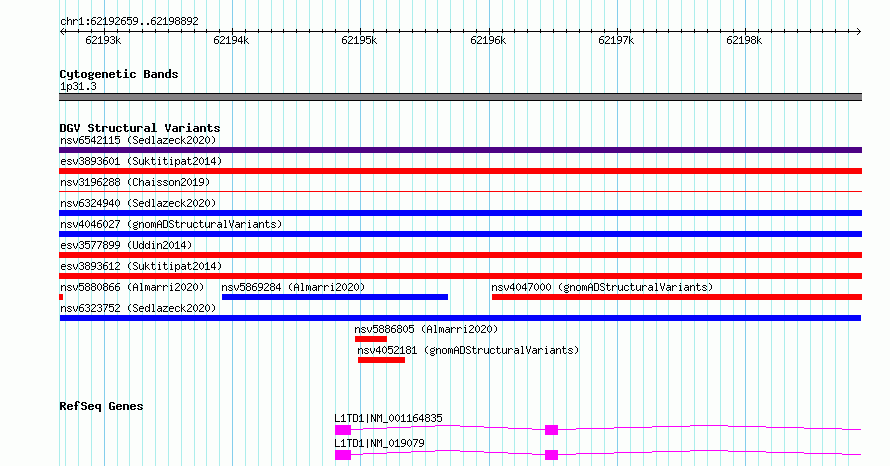The image size is (890, 466).
Task: Open nsv6323752 (Sedlazeck2020) variant label
Action: click(138, 308)
